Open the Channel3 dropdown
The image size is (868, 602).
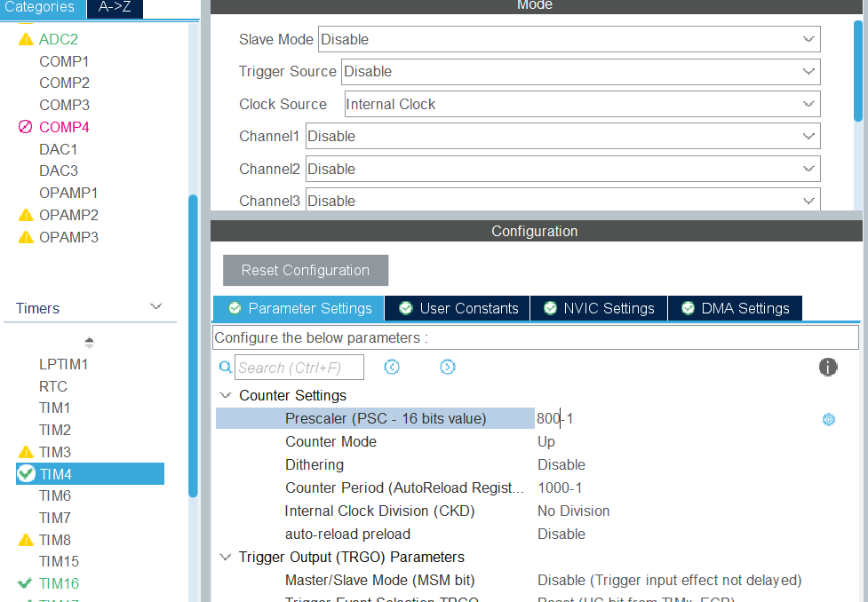point(563,200)
